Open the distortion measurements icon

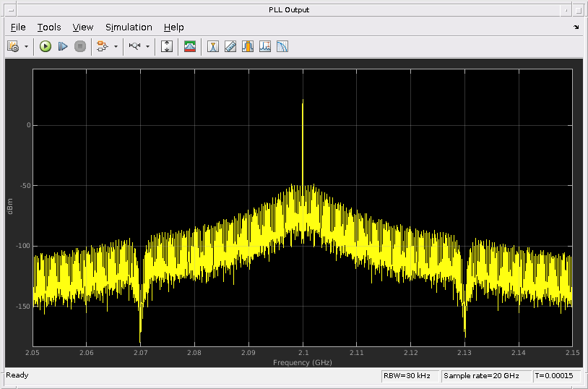(265, 46)
